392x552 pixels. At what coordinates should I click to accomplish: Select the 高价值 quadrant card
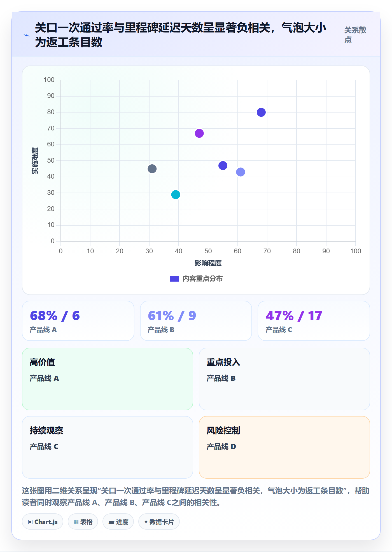108,379
